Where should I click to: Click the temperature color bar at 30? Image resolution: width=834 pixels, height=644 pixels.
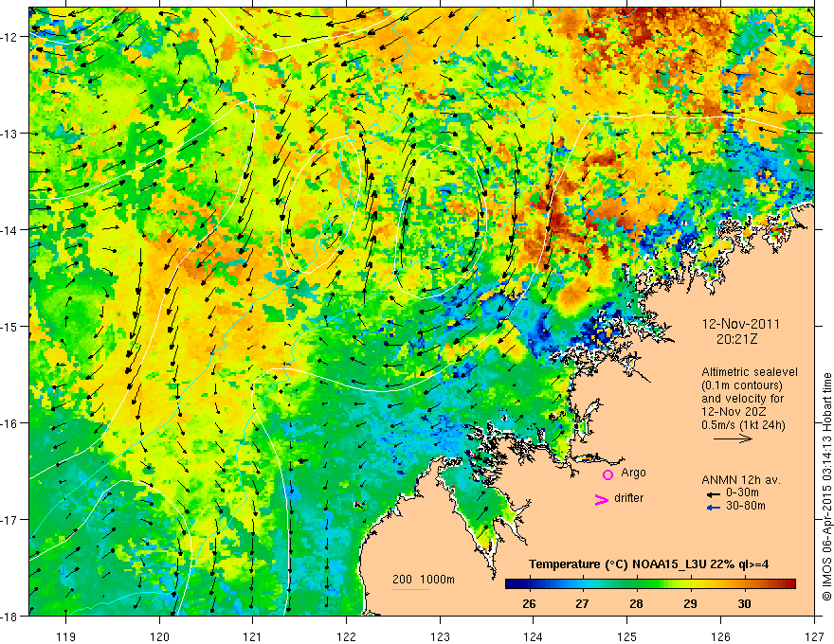pyautogui.click(x=744, y=584)
